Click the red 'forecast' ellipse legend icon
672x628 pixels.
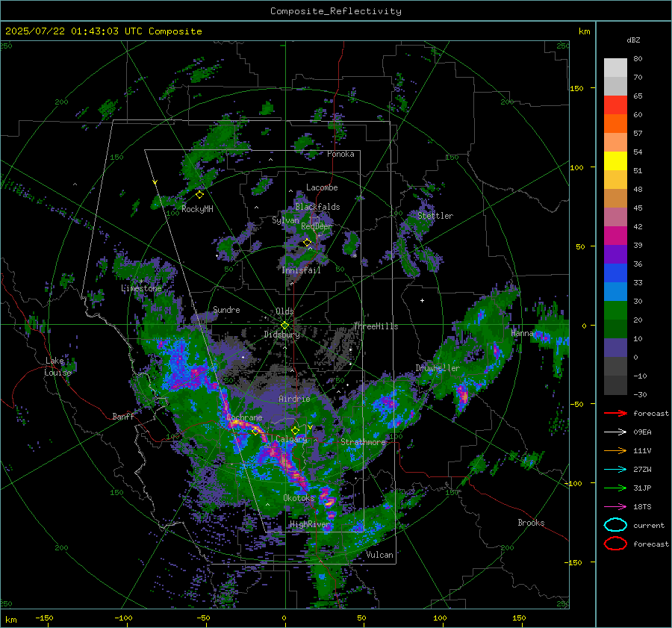pyautogui.click(x=615, y=544)
